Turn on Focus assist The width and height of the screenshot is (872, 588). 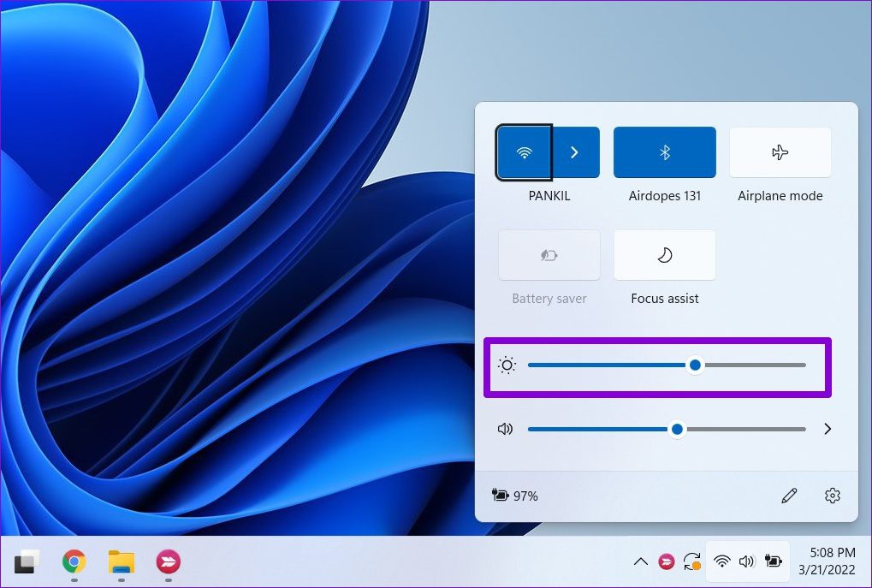(664, 255)
